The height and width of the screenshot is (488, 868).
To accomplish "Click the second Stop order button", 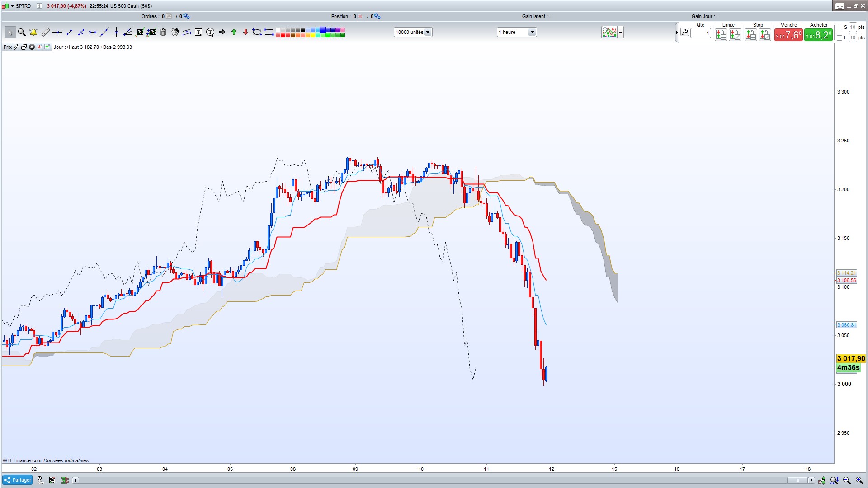I will coord(765,34).
